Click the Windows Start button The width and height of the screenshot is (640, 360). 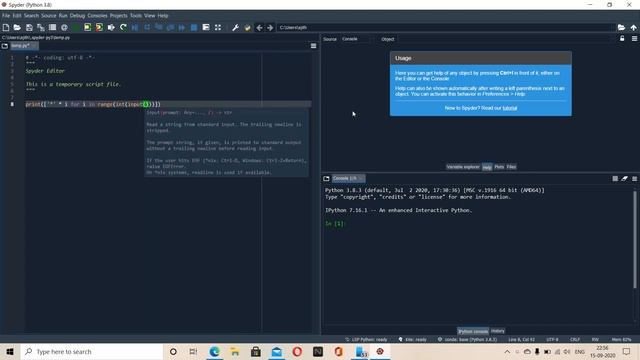(10, 351)
